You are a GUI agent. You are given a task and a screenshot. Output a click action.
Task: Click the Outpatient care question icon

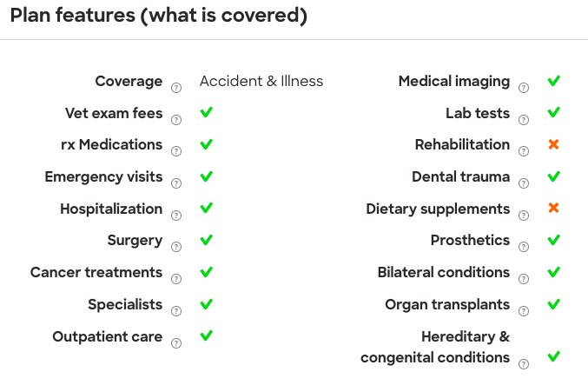click(x=176, y=343)
